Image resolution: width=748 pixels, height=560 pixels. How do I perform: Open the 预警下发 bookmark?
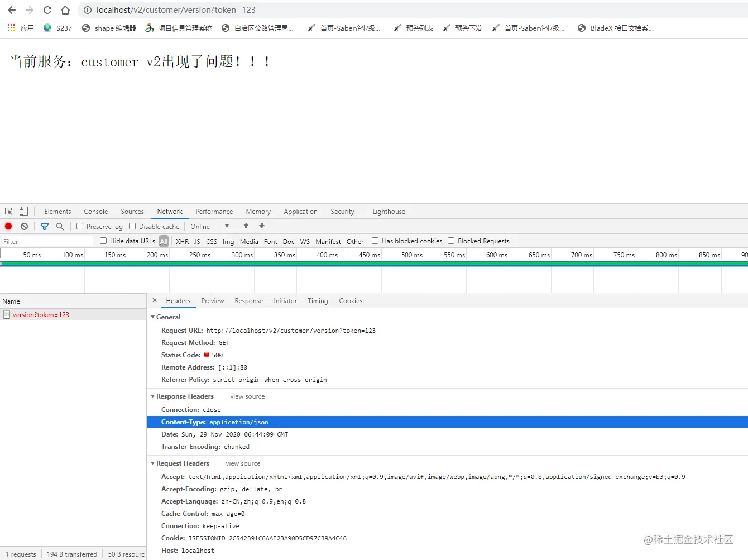click(x=462, y=28)
